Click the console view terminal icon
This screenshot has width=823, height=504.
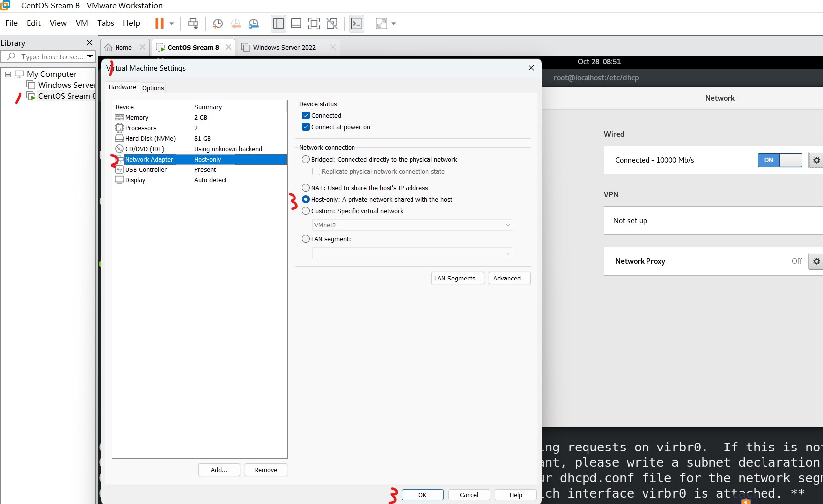[x=356, y=23]
